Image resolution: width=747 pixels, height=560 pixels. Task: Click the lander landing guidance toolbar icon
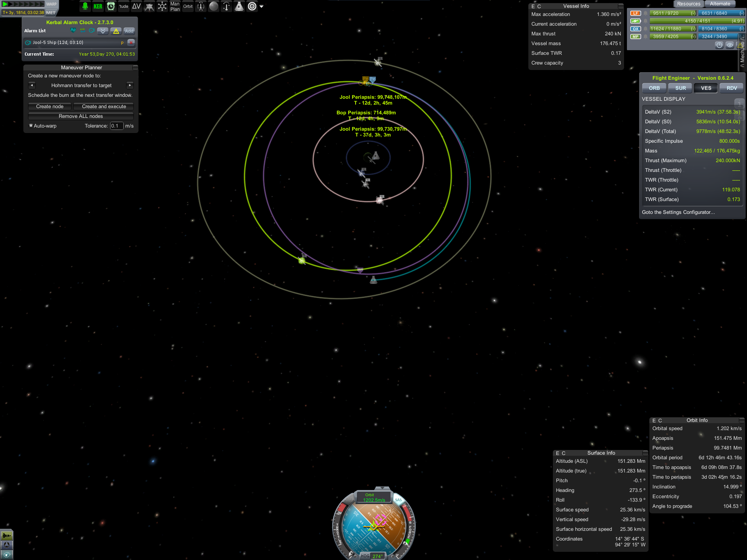point(149,6)
